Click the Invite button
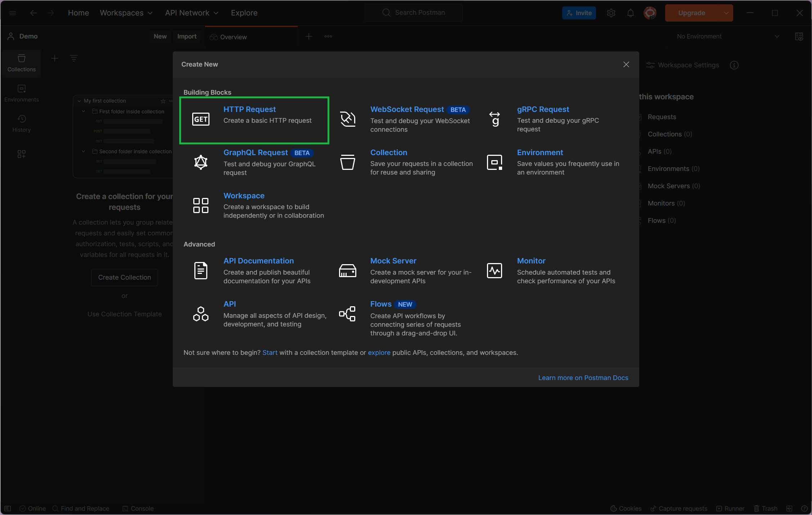The width and height of the screenshot is (812, 515). [579, 13]
